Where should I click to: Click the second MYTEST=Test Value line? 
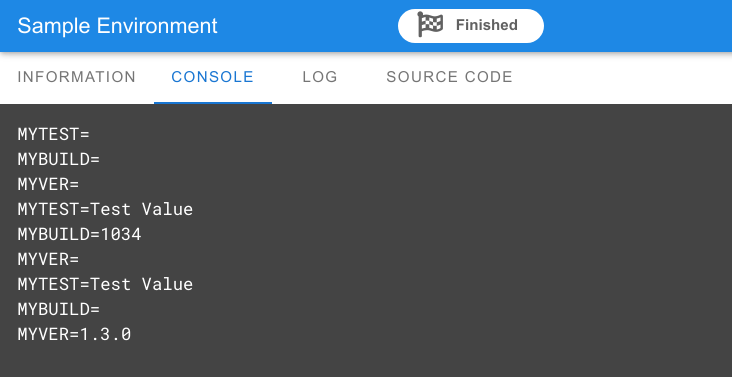[106, 285]
